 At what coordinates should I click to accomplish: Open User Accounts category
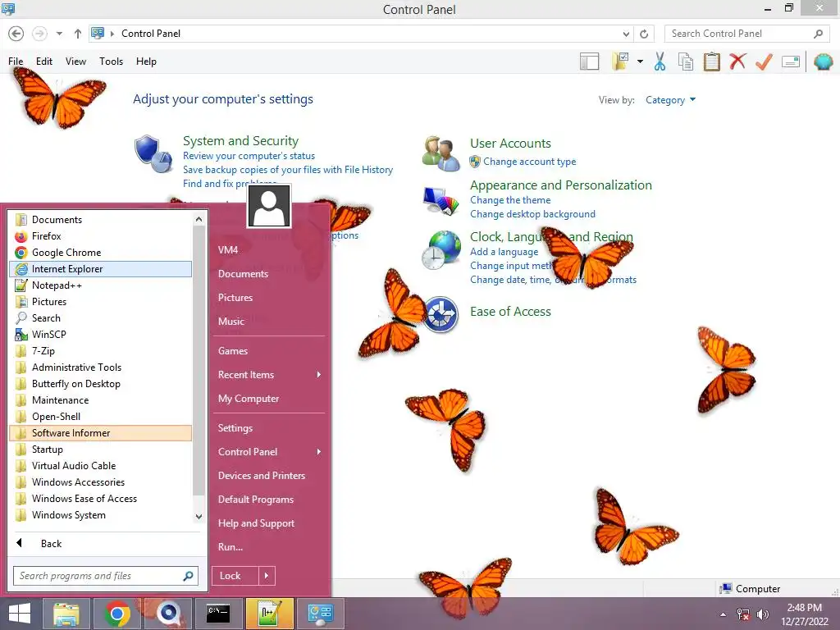pos(510,144)
